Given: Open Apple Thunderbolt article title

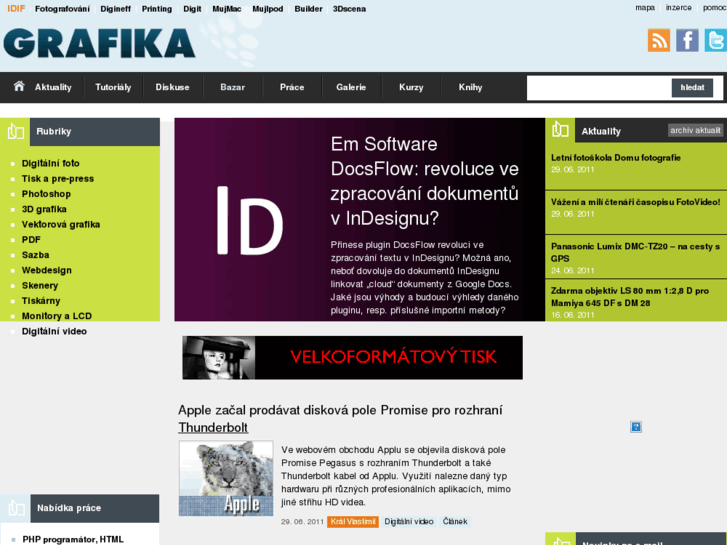Looking at the screenshot, I should (x=340, y=419).
